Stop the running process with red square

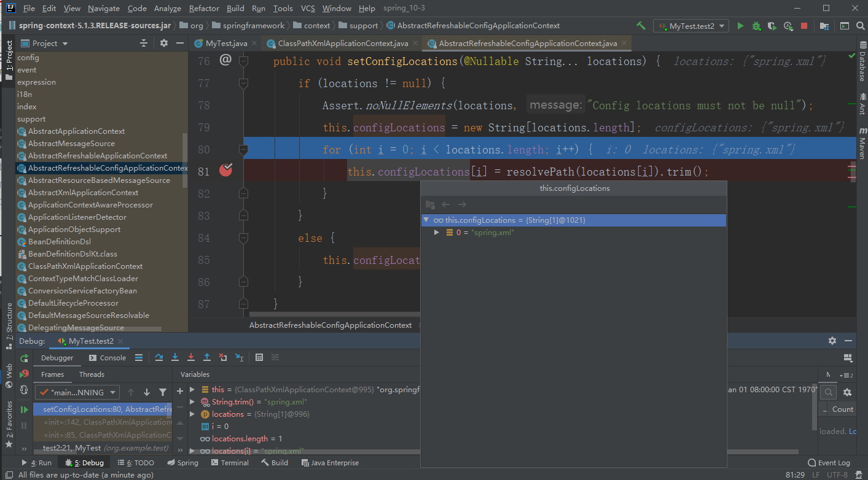point(804,26)
